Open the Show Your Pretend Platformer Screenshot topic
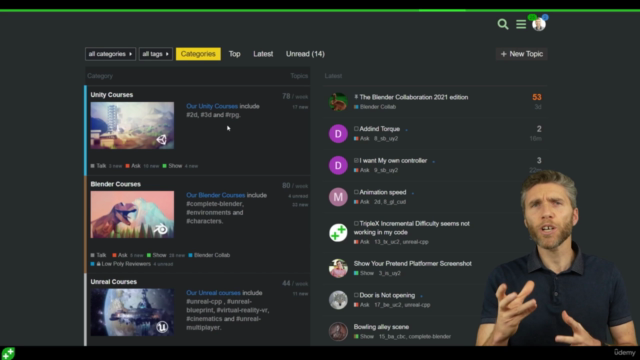The width and height of the screenshot is (640, 360). pos(413,264)
